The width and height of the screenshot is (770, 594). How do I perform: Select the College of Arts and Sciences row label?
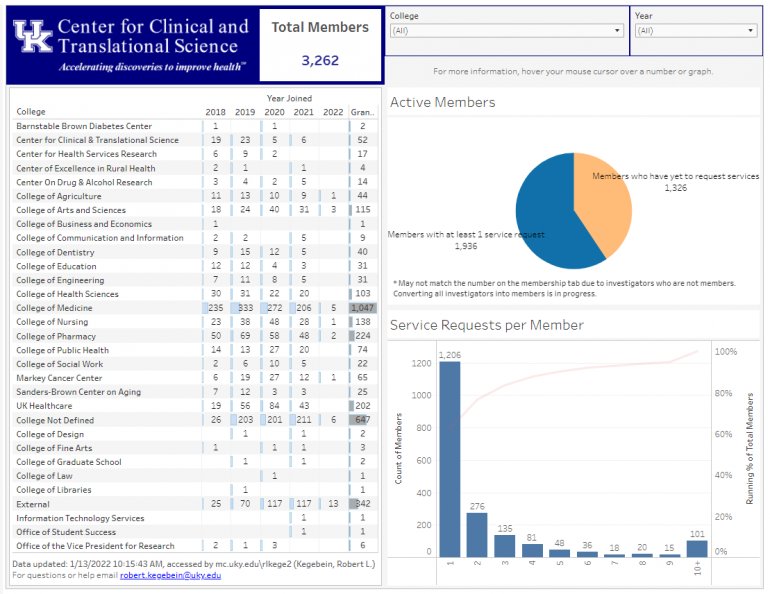(71, 210)
